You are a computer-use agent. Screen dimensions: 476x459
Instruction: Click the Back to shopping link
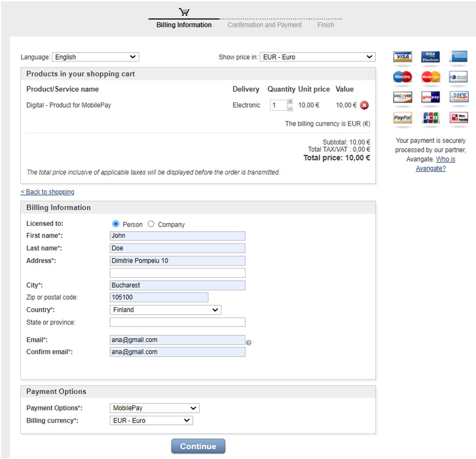tap(47, 192)
